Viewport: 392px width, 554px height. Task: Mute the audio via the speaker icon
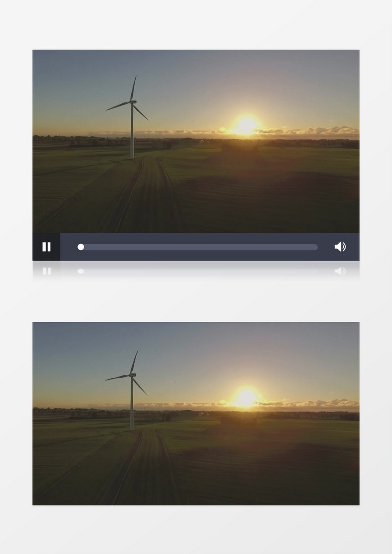pos(340,247)
